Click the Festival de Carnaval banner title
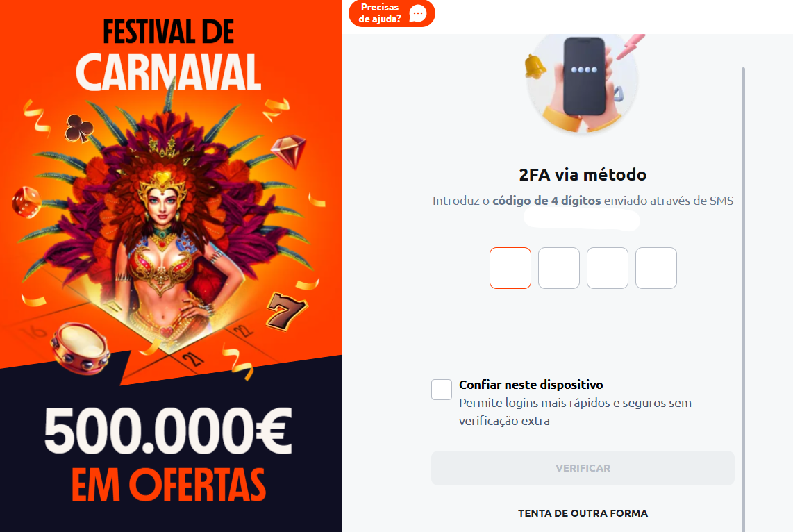 [x=169, y=55]
